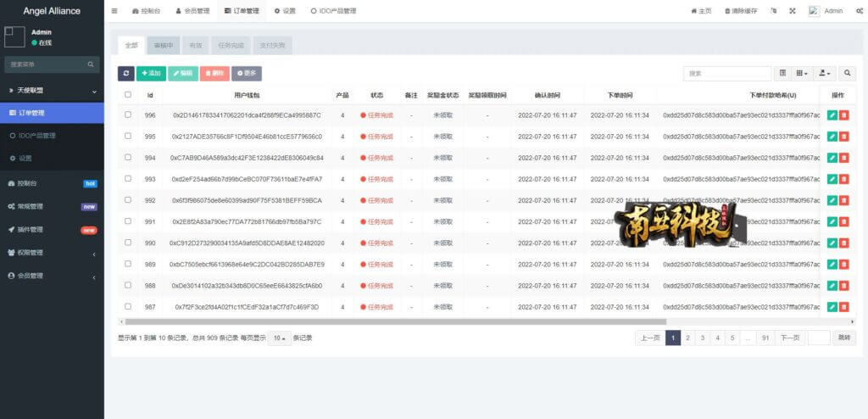868x419 pixels.
Task: Open 插件管理 in the sidebar
Action: point(52,230)
